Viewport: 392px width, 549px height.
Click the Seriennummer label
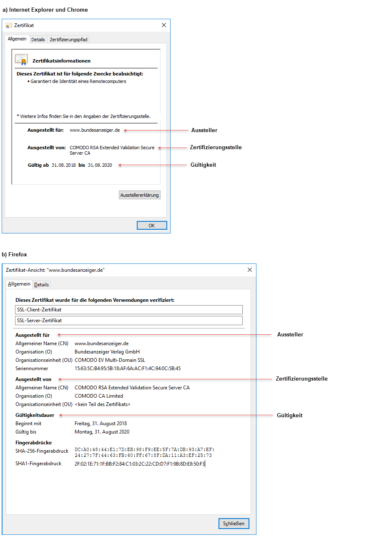(x=32, y=369)
